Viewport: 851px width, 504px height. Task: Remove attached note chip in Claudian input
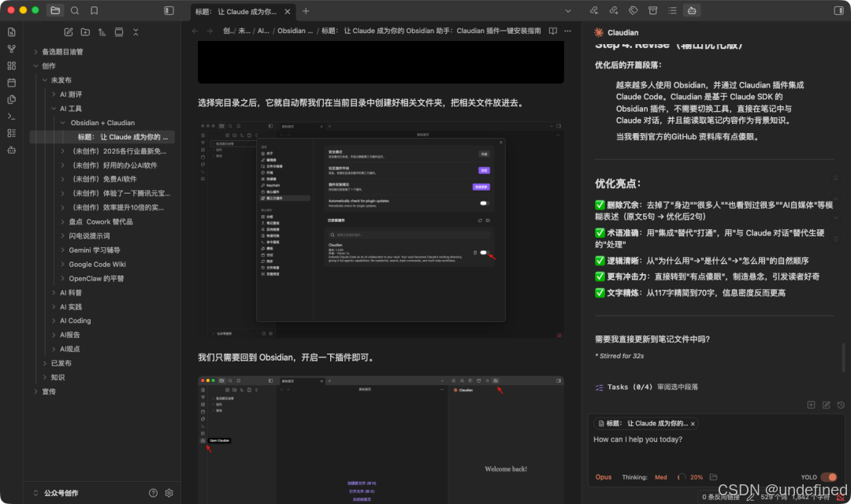[693, 424]
